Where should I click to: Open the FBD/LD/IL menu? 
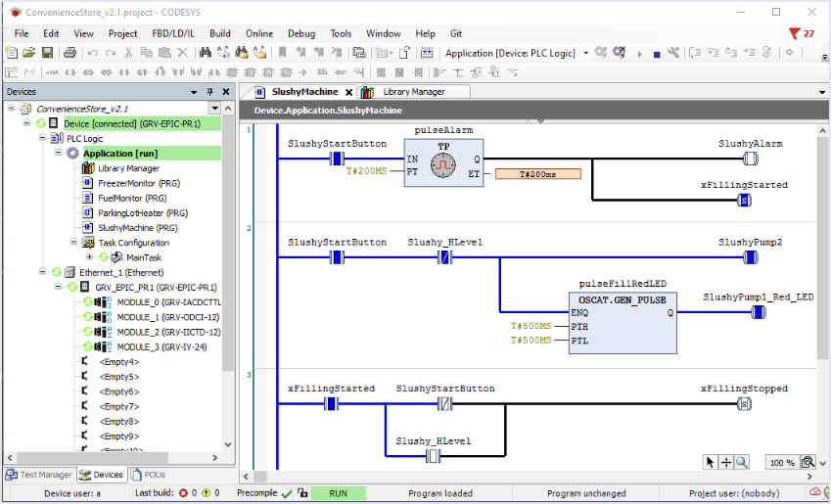pos(172,33)
